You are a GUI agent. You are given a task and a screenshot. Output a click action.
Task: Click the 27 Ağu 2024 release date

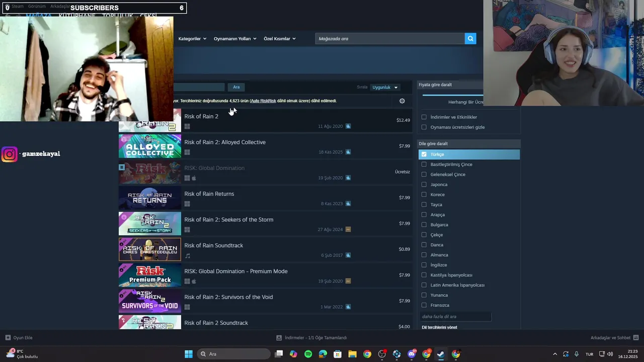(x=330, y=230)
